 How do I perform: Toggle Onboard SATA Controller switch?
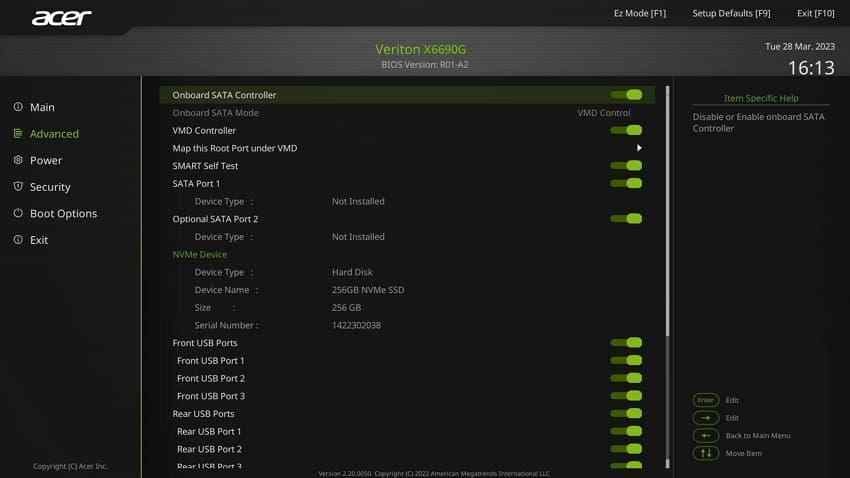626,95
